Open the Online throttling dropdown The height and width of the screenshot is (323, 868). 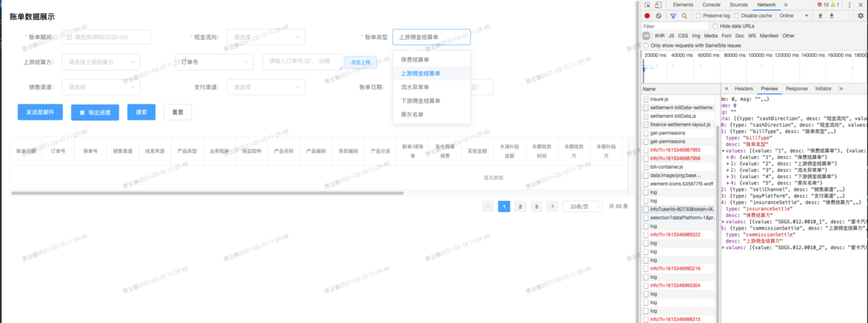(794, 16)
